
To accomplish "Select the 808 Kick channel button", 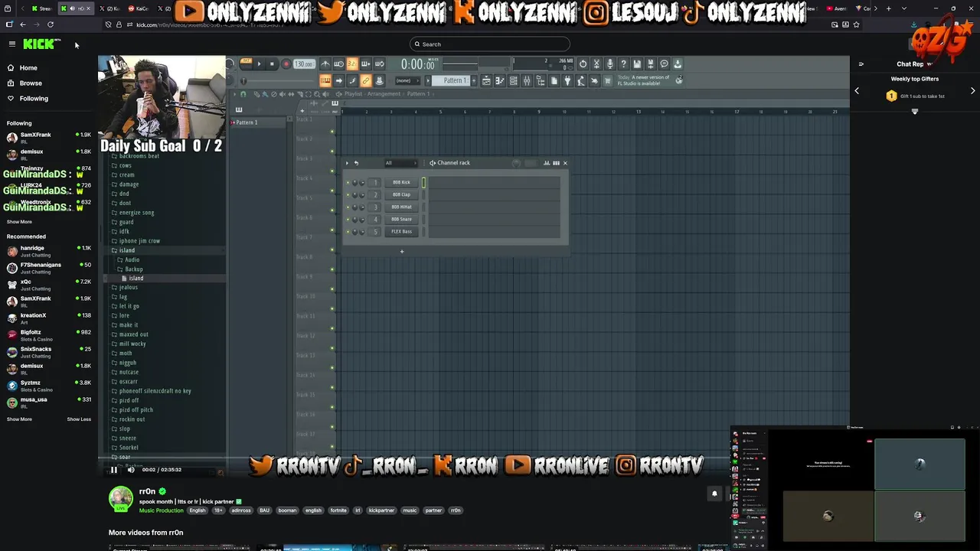I will coord(401,182).
